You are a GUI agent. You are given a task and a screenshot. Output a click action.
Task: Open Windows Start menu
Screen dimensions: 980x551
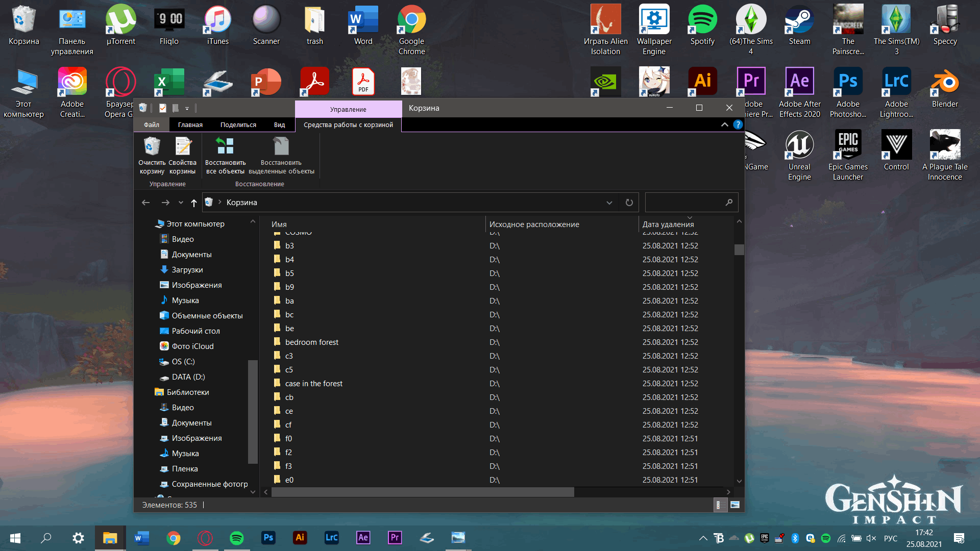(15, 538)
